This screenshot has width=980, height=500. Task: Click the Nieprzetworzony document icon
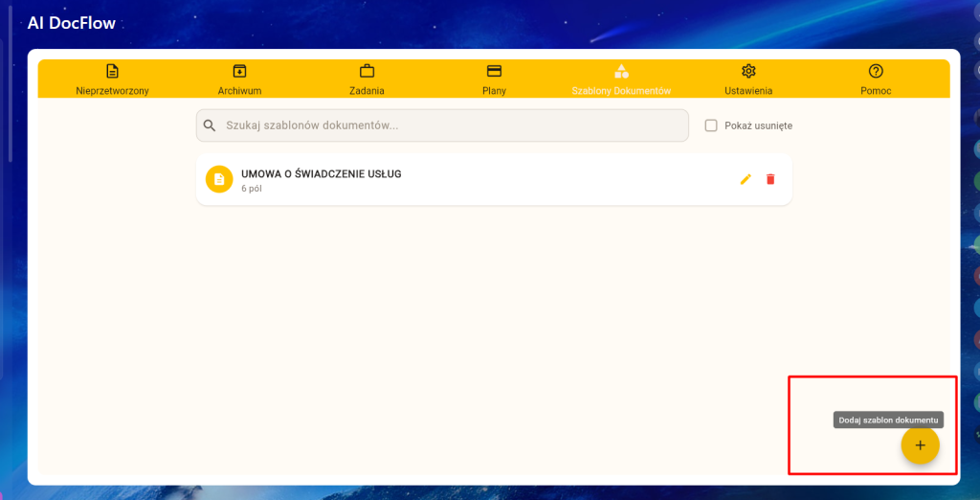click(x=112, y=72)
